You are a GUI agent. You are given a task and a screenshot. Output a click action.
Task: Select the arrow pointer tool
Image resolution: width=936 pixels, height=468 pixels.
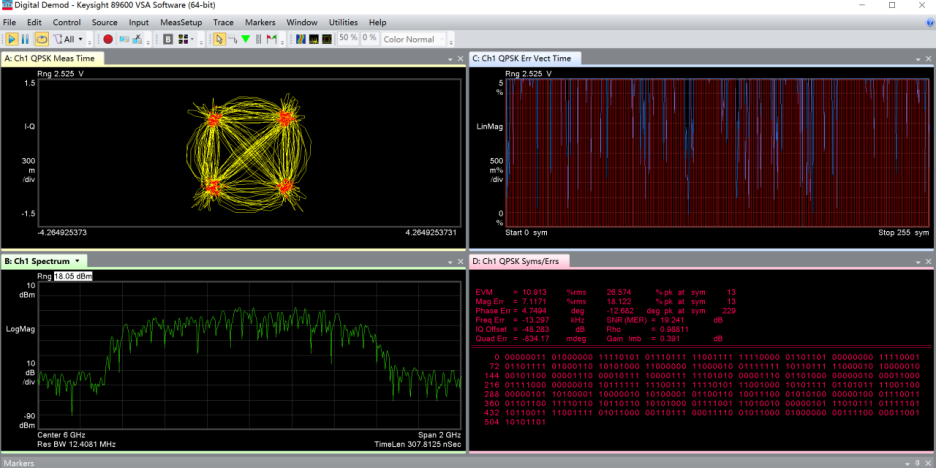(220, 39)
